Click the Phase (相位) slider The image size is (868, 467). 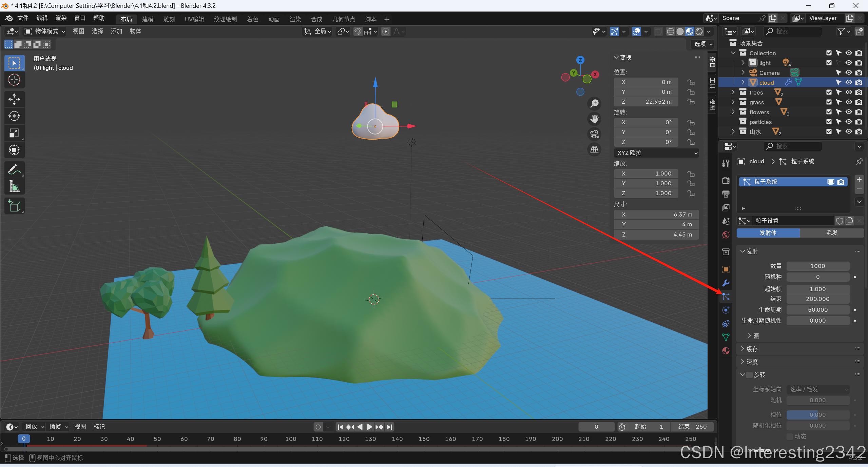pyautogui.click(x=817, y=415)
